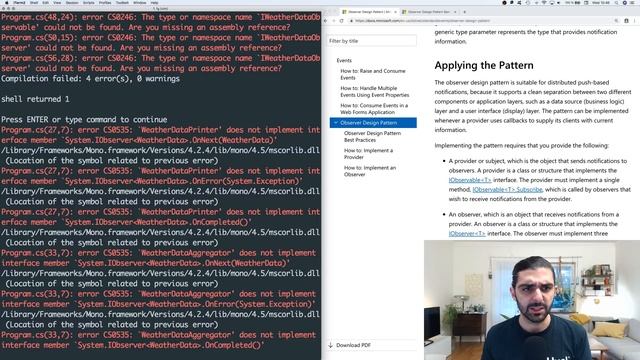Open the Session menu
Image resolution: width=640 pixels, height=360 pixels.
[72, 2]
